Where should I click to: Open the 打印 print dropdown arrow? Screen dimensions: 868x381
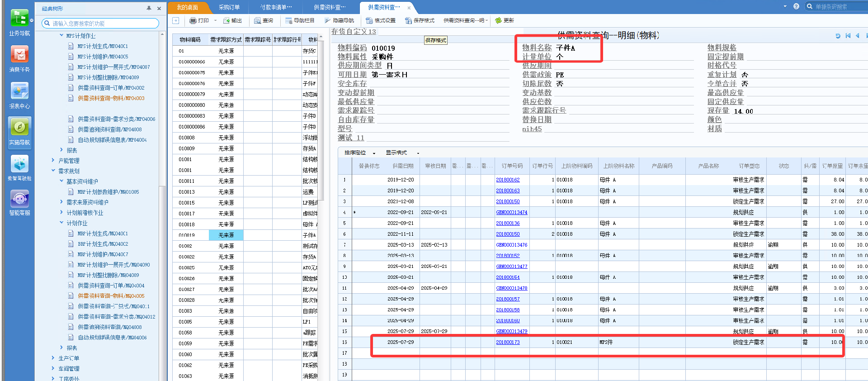(x=215, y=20)
